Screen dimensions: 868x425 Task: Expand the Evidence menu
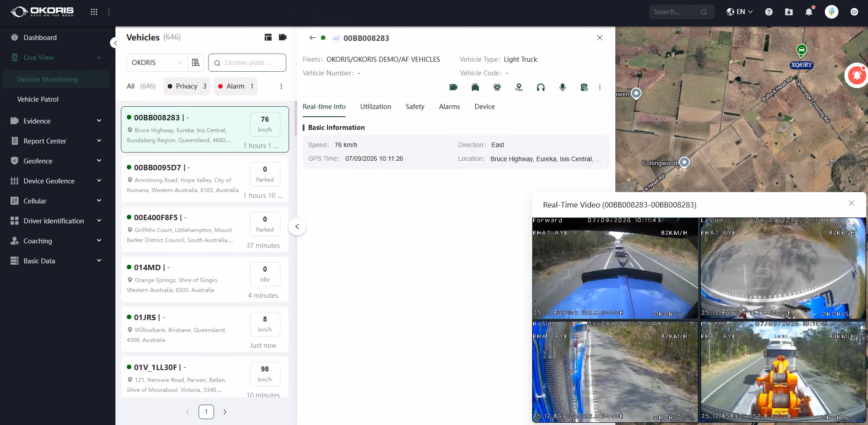(56, 121)
